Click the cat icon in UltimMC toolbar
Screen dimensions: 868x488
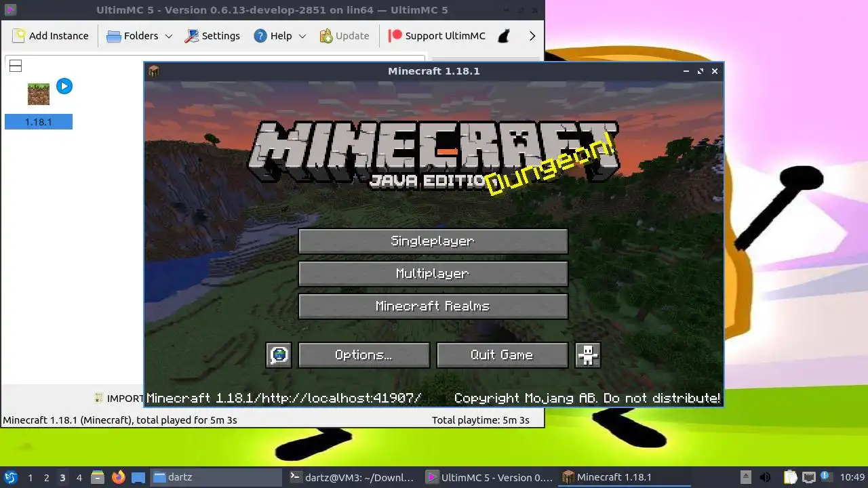click(x=504, y=36)
